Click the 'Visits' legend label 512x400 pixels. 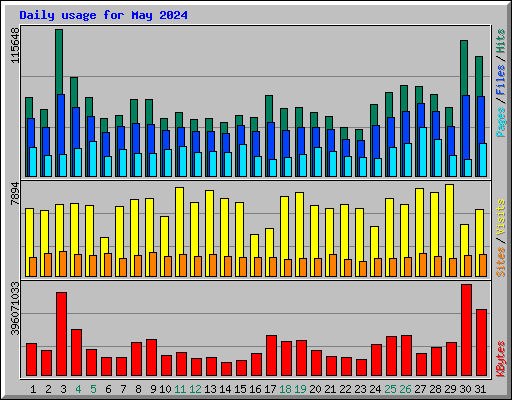[x=501, y=218]
